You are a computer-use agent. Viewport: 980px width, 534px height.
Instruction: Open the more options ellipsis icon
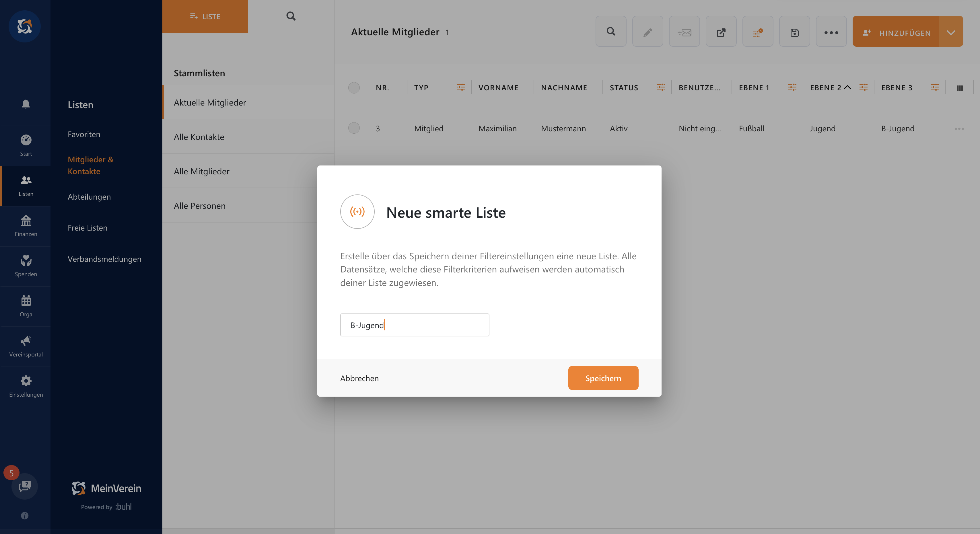831,31
